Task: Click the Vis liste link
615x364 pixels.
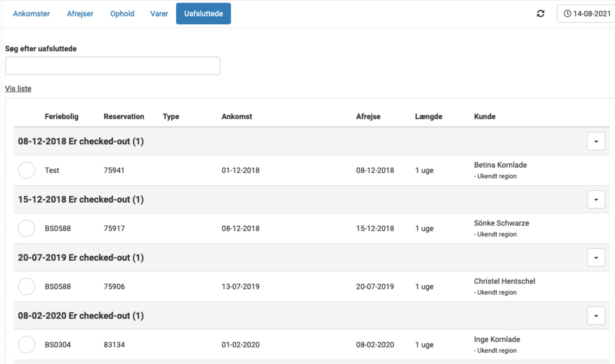Action: pos(18,89)
